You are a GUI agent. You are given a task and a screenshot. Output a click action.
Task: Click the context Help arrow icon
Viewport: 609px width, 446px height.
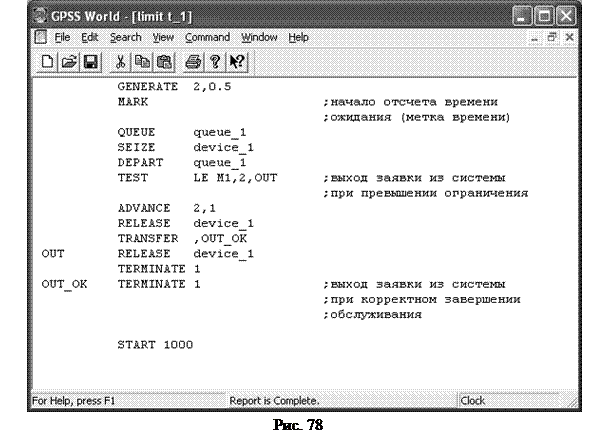pos(237,62)
